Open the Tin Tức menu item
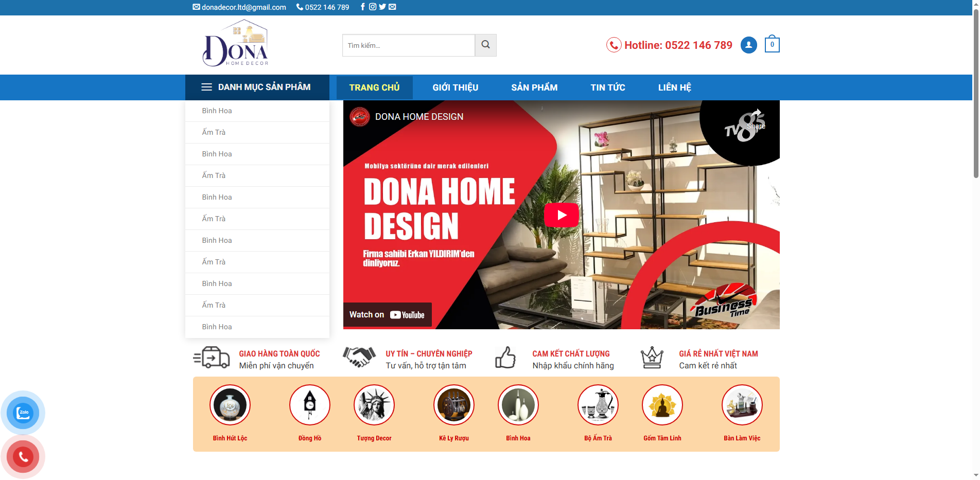Screen dimensions: 980x480 (608, 87)
